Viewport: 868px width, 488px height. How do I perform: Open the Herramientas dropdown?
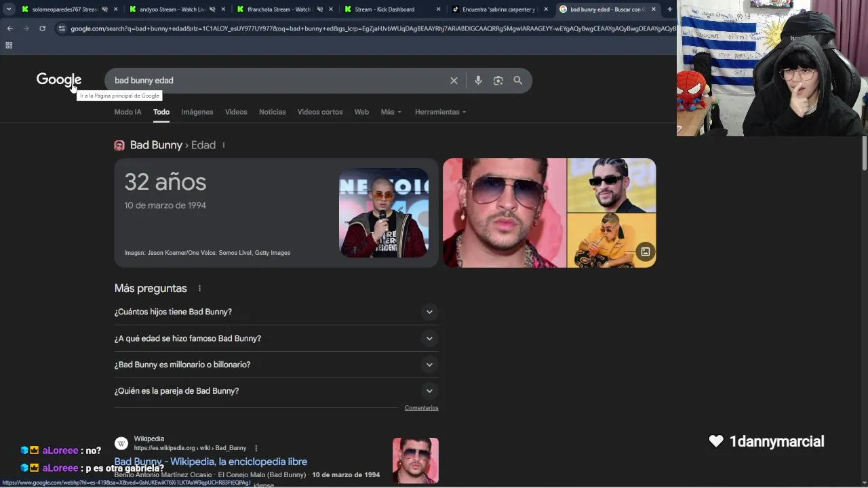tap(441, 112)
